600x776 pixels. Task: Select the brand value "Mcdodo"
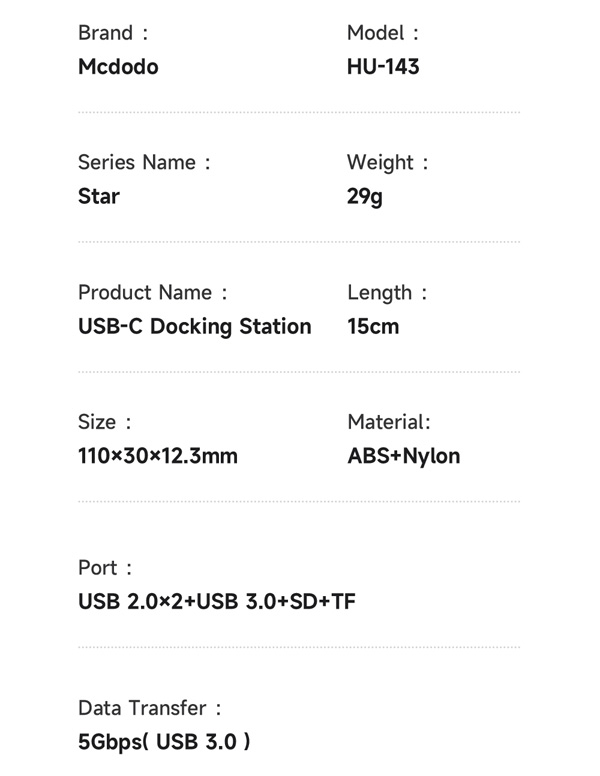click(x=118, y=67)
